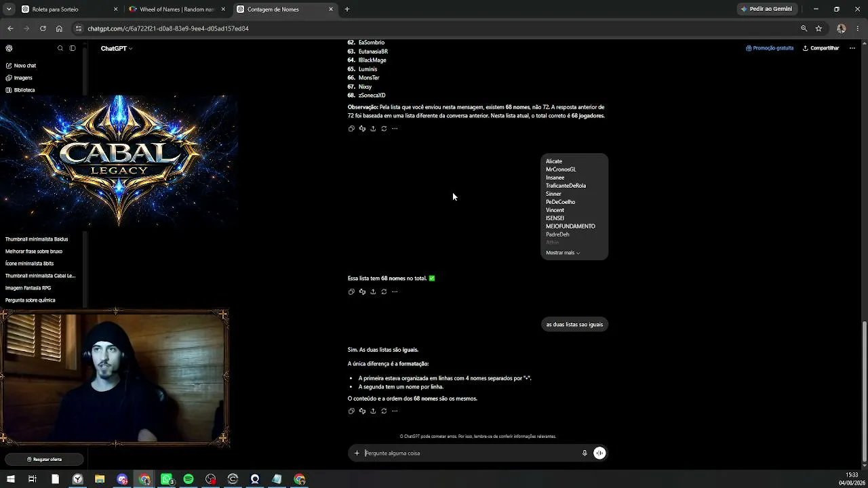
Task: Reload the page in Chrome
Action: [43, 28]
